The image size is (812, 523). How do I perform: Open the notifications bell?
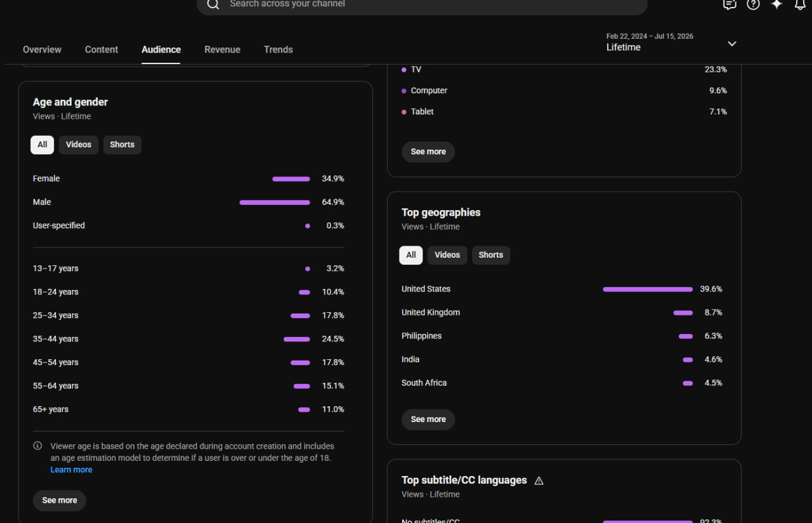click(800, 4)
